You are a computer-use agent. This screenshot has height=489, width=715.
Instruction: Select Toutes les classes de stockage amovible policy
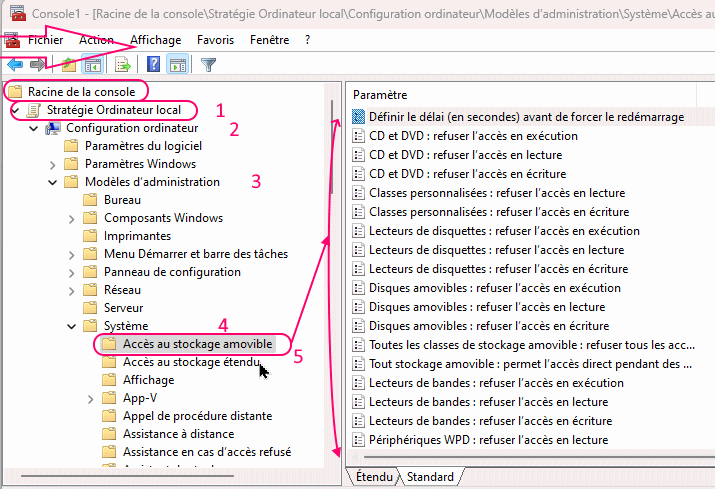532,345
